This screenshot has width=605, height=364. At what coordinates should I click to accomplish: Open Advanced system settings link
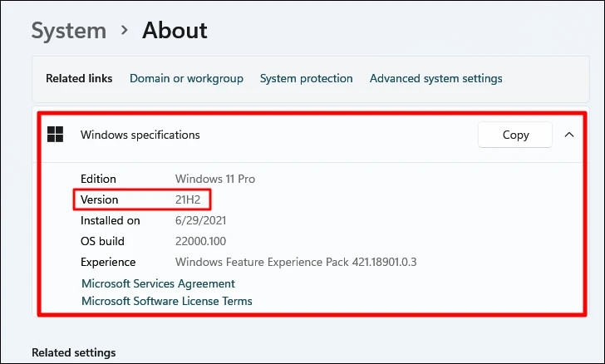[x=435, y=78]
